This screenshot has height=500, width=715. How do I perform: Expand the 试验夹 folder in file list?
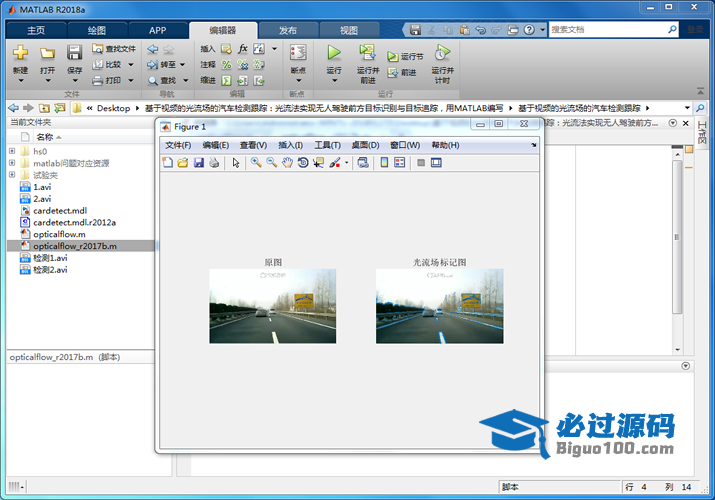coord(12,175)
